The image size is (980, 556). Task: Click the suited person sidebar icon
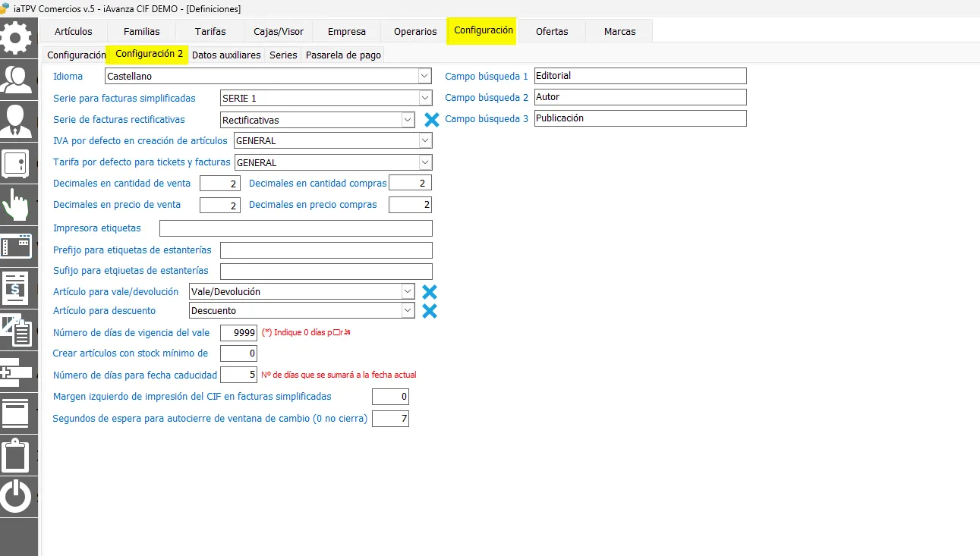[x=17, y=120]
